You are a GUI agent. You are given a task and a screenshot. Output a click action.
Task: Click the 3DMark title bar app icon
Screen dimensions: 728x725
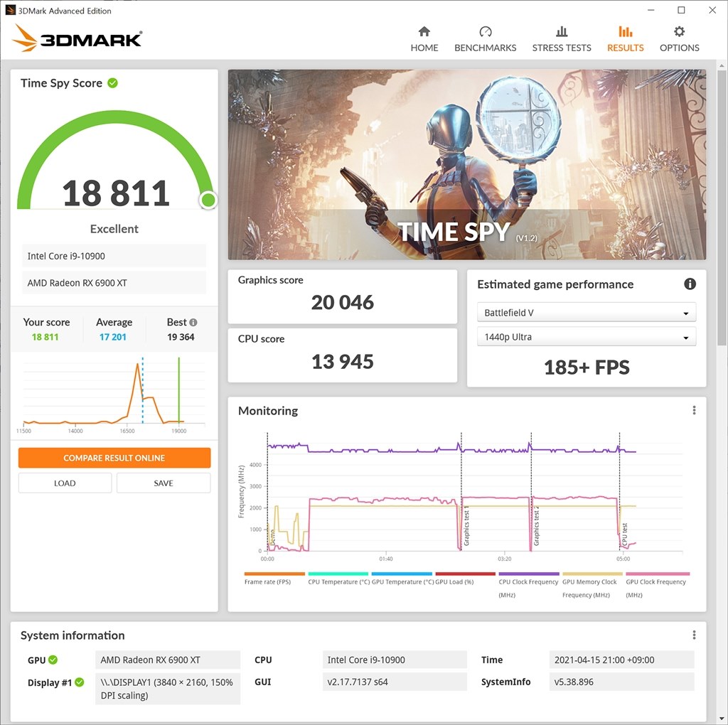10,10
